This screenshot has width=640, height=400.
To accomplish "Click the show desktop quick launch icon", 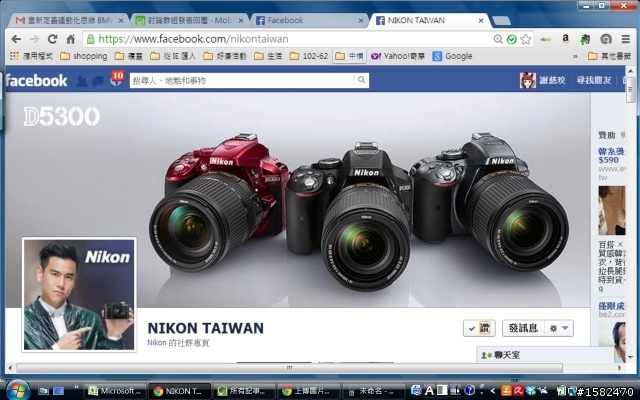I will 58,391.
